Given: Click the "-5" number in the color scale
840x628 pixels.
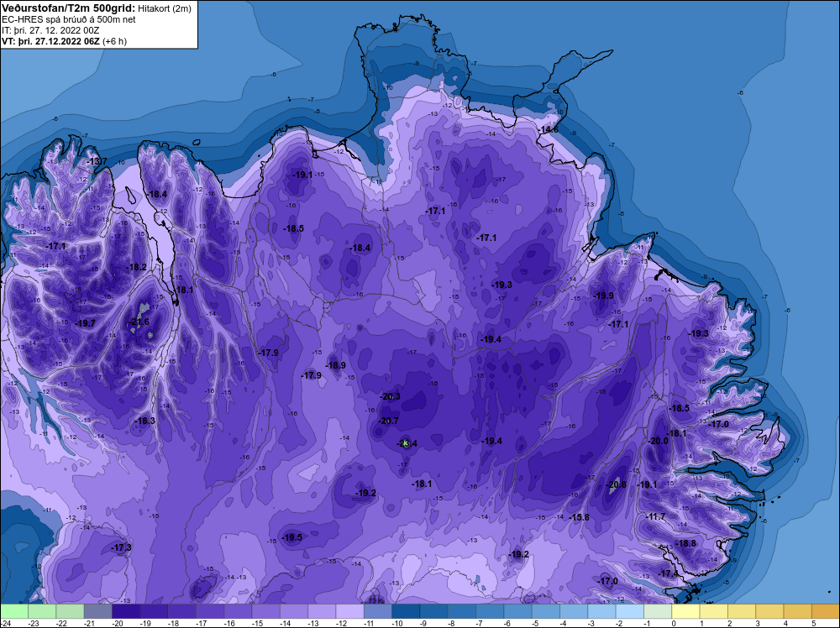Looking at the screenshot, I should coord(534,623).
